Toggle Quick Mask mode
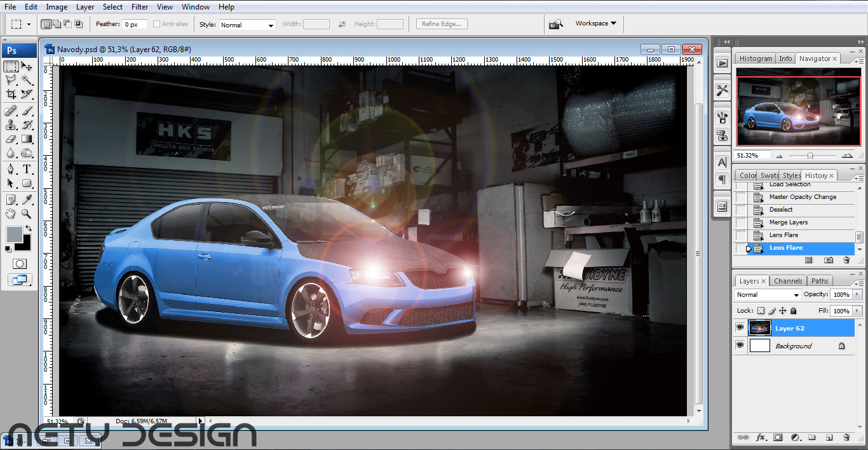Screen dimensions: 868x450 point(20,264)
